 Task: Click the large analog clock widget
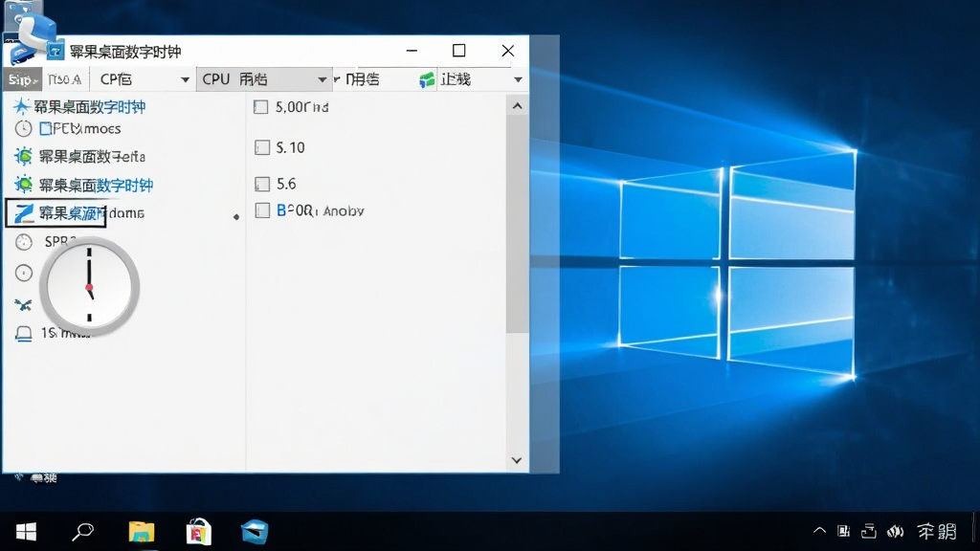(x=89, y=287)
